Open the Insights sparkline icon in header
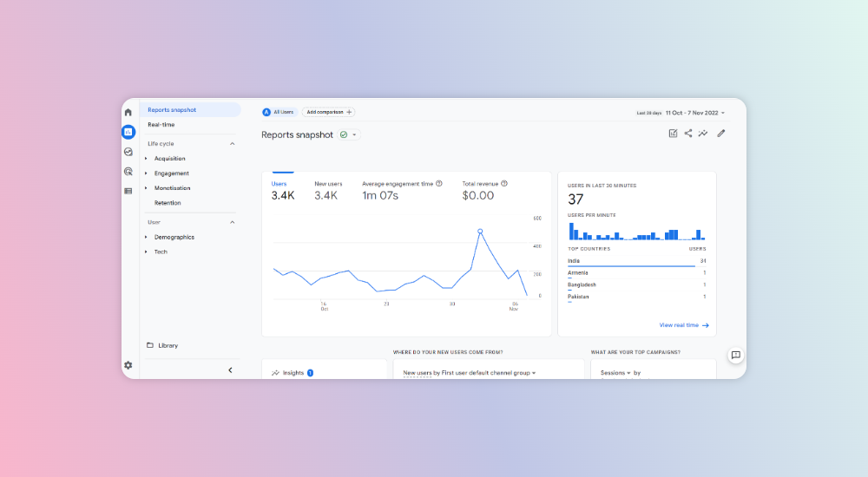Viewport: 868px width, 477px height. pyautogui.click(x=703, y=134)
